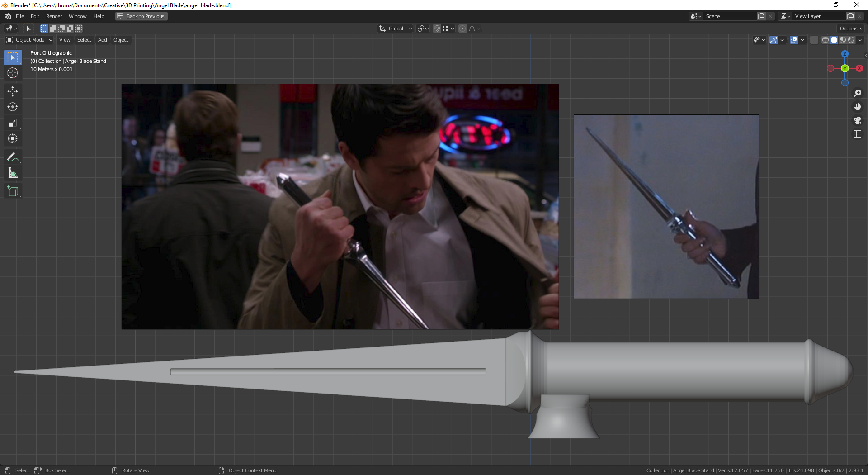The width and height of the screenshot is (868, 475).
Task: Click the Pan view hand icon
Action: click(x=858, y=107)
